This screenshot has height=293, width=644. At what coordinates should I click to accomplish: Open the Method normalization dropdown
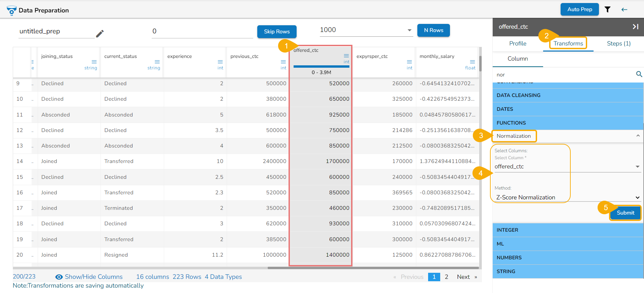(637, 197)
